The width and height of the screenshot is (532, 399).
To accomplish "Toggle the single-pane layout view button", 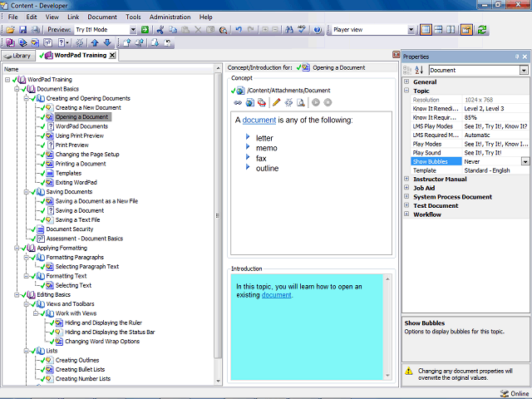I will 426,30.
